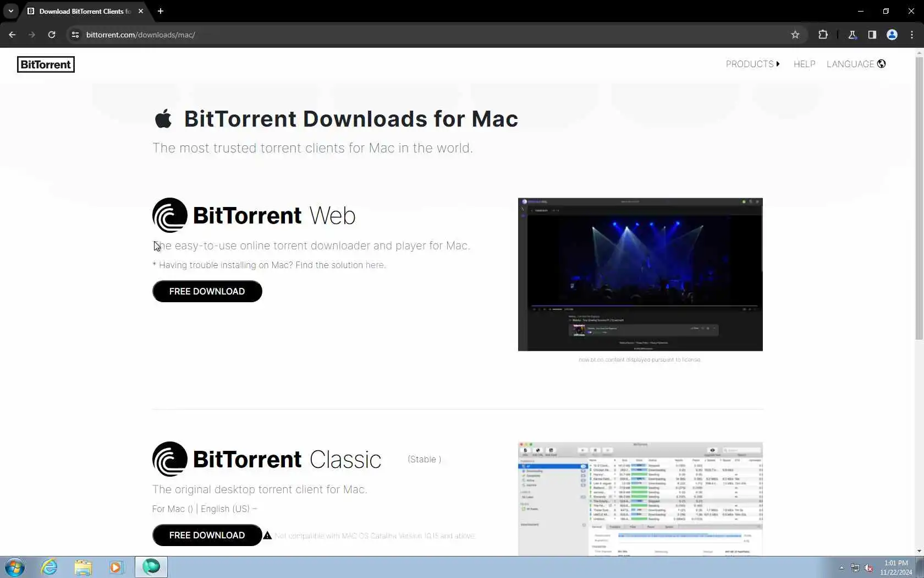Open the LANGUAGE selector
The image size is (924, 578).
[x=856, y=64]
